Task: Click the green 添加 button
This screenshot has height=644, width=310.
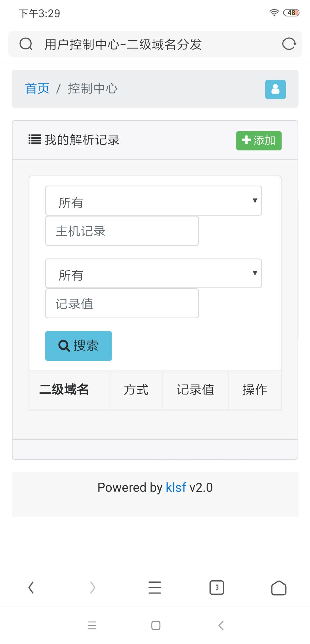Action: click(259, 141)
